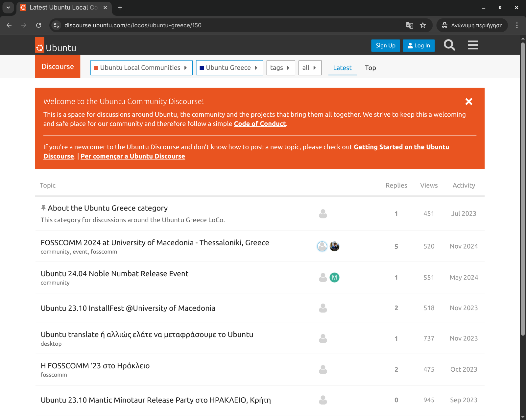Click community tag under Noble Numbat topic
The width and height of the screenshot is (526, 420).
click(55, 283)
